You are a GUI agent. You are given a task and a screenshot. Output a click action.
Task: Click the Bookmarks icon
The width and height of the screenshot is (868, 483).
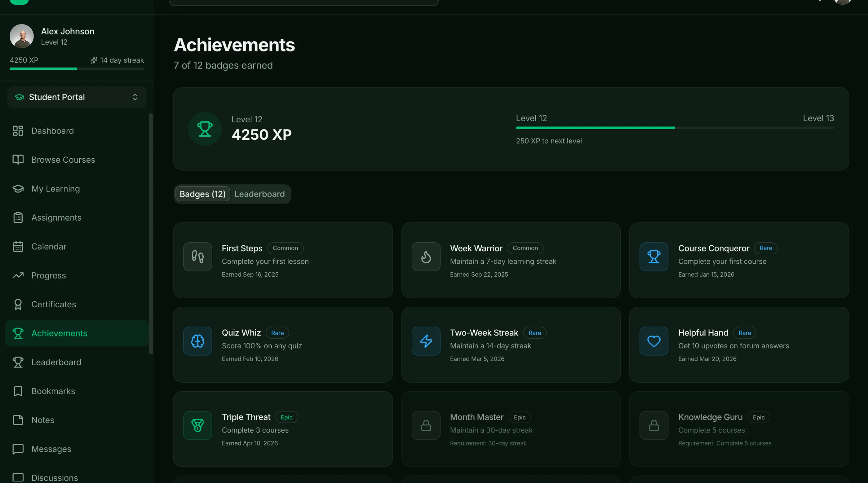coord(18,391)
